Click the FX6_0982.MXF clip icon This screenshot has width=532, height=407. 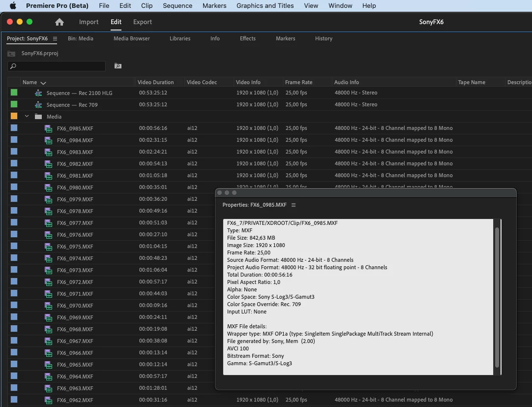pyautogui.click(x=49, y=164)
